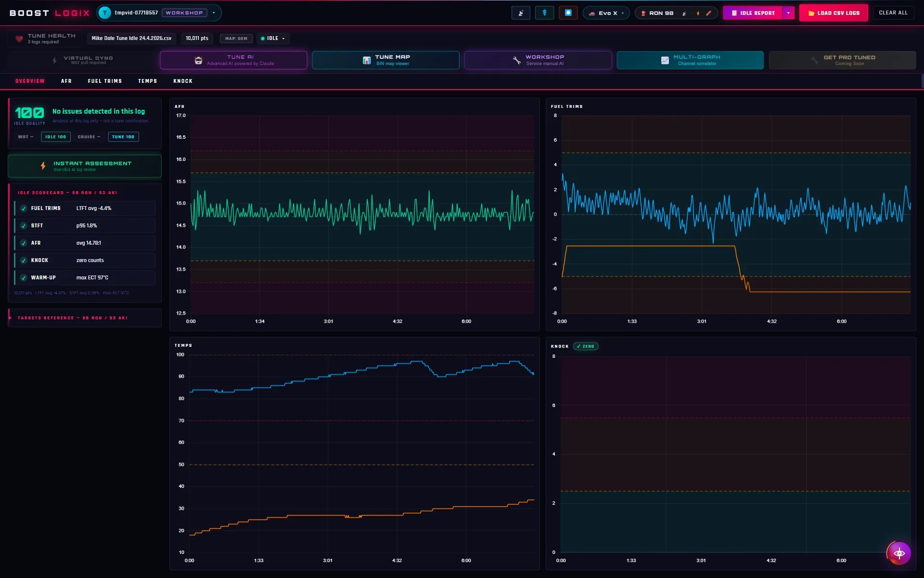Click the satellite dish icon button
Viewport: 924px width, 578px height.
point(521,13)
